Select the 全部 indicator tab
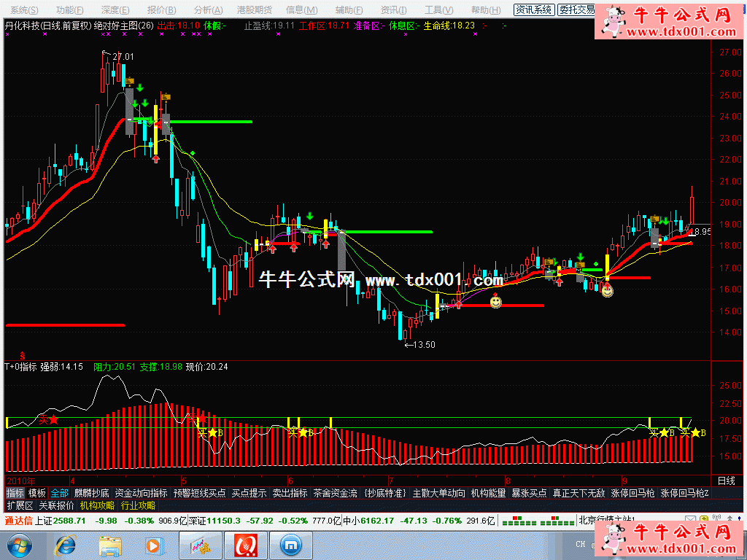The height and width of the screenshot is (560, 747). (60, 493)
